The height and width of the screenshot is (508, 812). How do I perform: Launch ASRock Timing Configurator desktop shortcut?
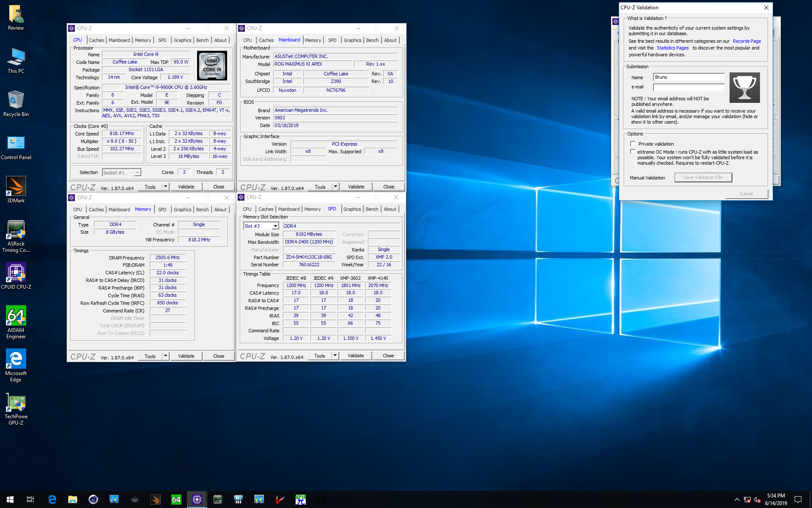click(x=16, y=237)
